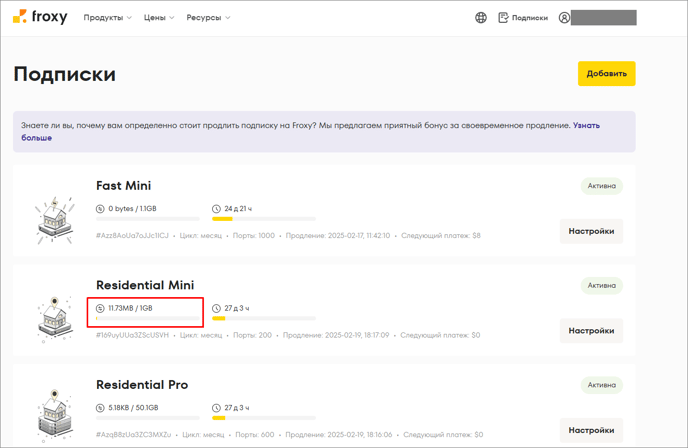688x448 pixels.
Task: Expand the Ресурсы menu
Action: (x=208, y=18)
